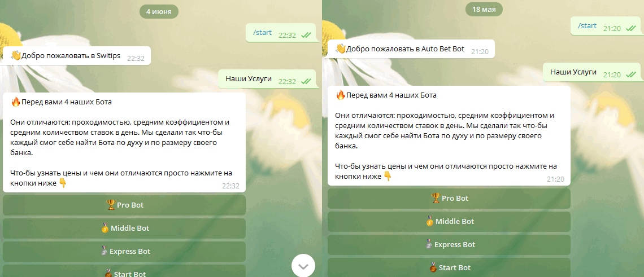Click the 18 мая date badge
Screen dimensions: 644x277
(484, 8)
